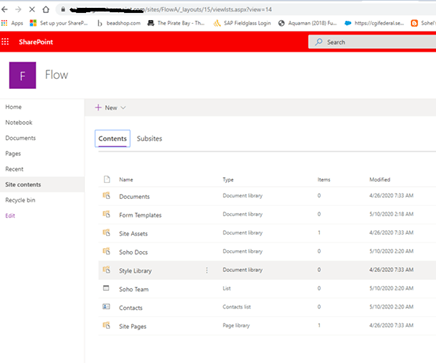Click the padlock site info icon
The height and width of the screenshot is (363, 436).
tap(63, 9)
